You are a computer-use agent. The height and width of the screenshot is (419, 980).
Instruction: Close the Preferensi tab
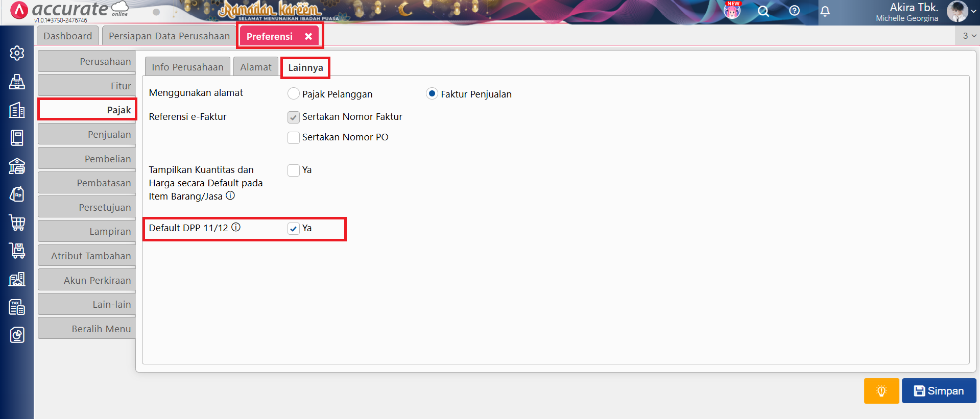[x=308, y=36]
